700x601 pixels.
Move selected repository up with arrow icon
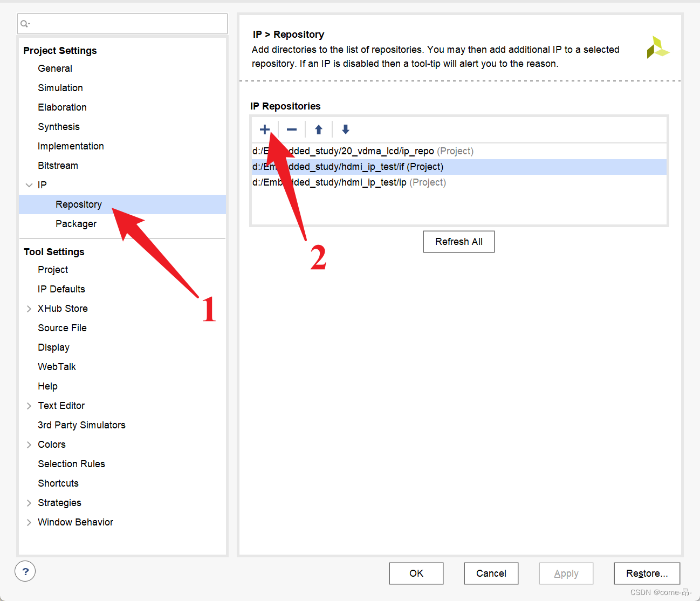[x=319, y=129]
